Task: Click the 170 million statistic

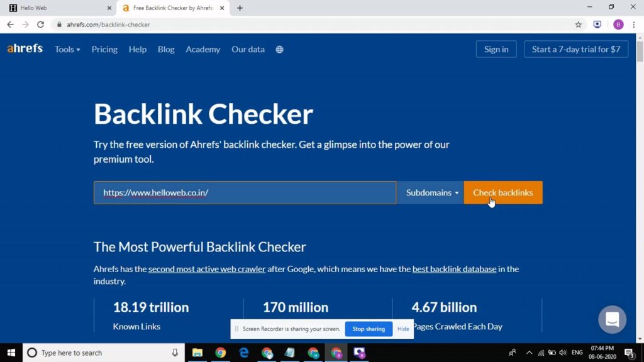Action: coord(296,307)
